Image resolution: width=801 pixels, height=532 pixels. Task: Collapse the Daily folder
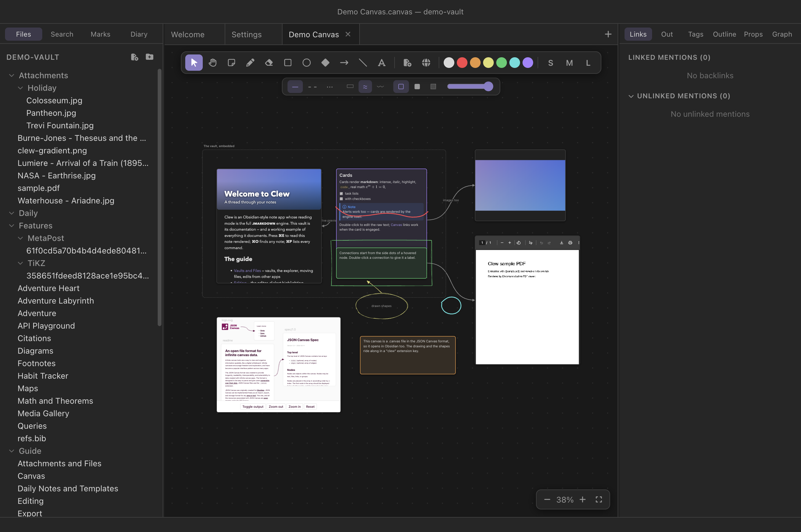(12, 213)
